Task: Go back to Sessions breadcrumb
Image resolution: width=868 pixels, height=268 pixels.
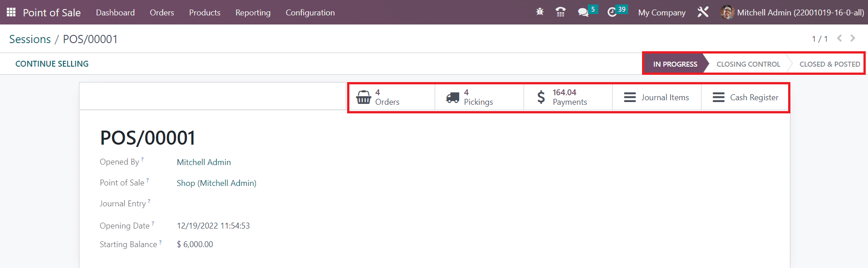Action: pyautogui.click(x=30, y=39)
